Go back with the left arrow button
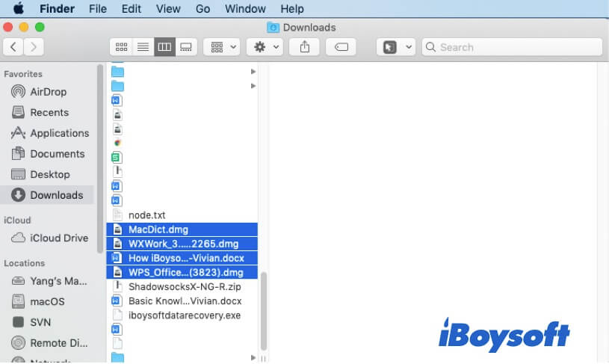This screenshot has height=364, width=609. click(x=13, y=46)
